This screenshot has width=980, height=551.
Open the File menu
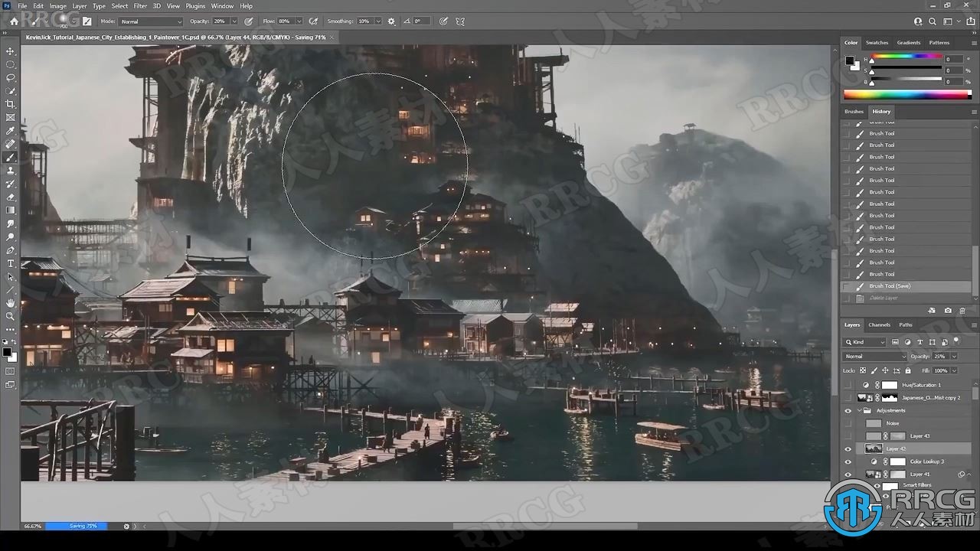pos(23,6)
